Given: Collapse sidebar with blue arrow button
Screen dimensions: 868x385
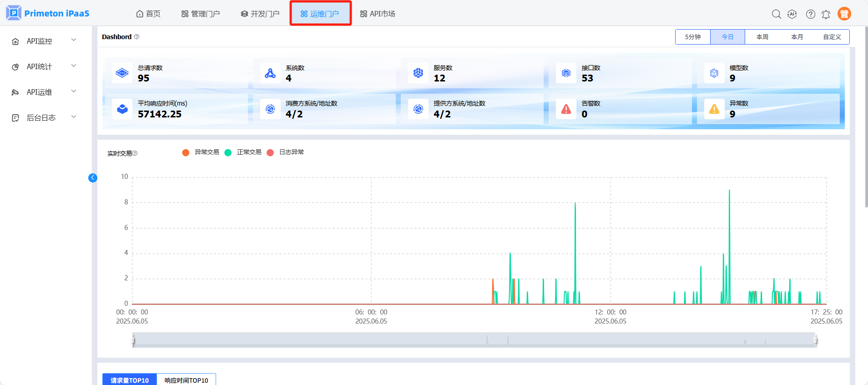Looking at the screenshot, I should pyautogui.click(x=93, y=178).
